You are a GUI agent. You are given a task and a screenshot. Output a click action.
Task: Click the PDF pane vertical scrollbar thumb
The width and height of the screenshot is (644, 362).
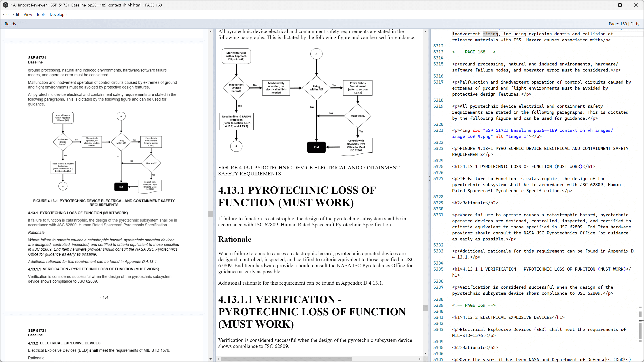(210, 214)
